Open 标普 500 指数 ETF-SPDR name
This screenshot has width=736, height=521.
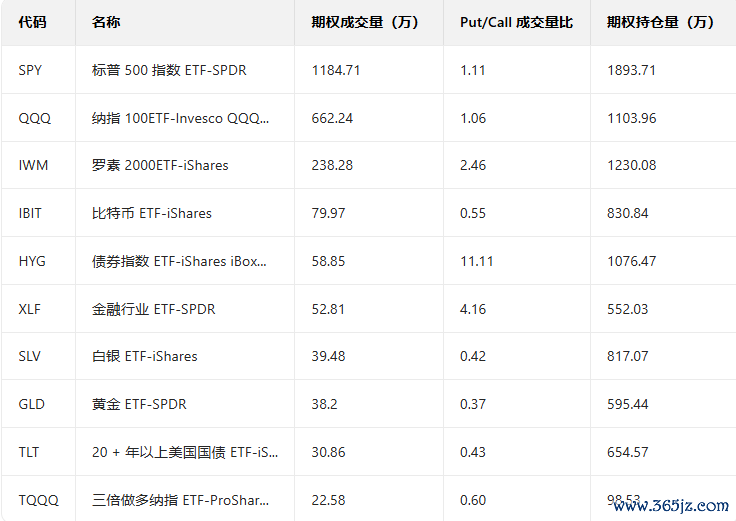[168, 70]
